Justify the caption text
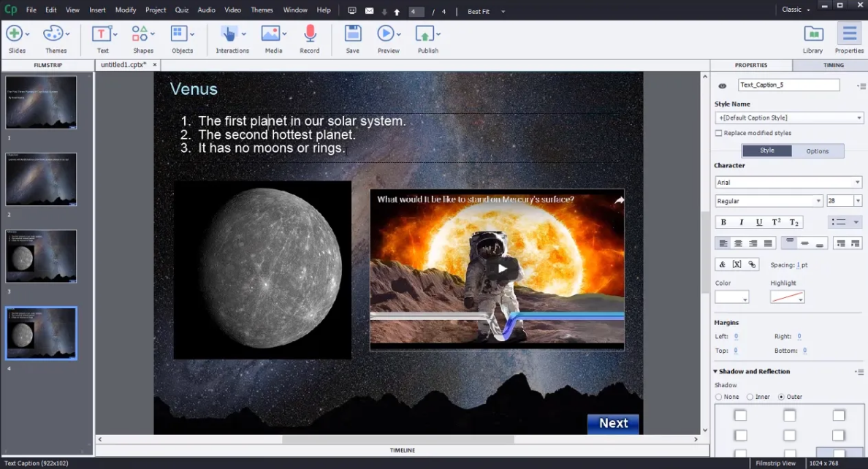 [768, 244]
